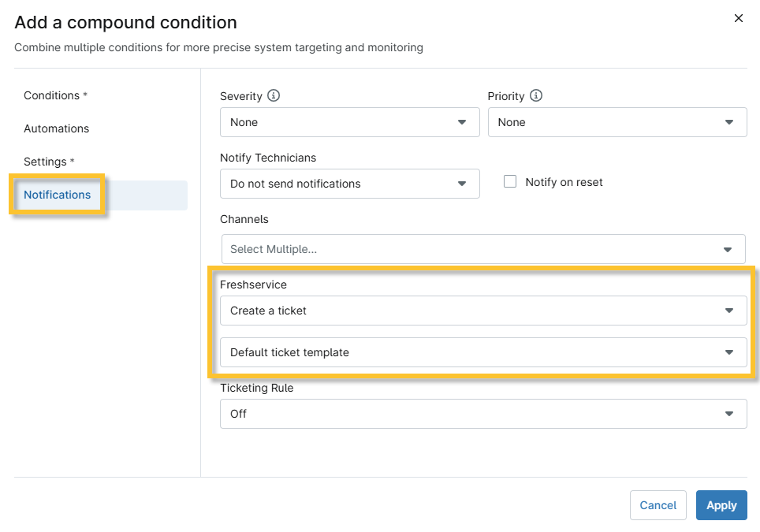Viewport: 760px width, 532px height.
Task: Click the dropdown arrow on the Channels field
Action: pos(728,248)
